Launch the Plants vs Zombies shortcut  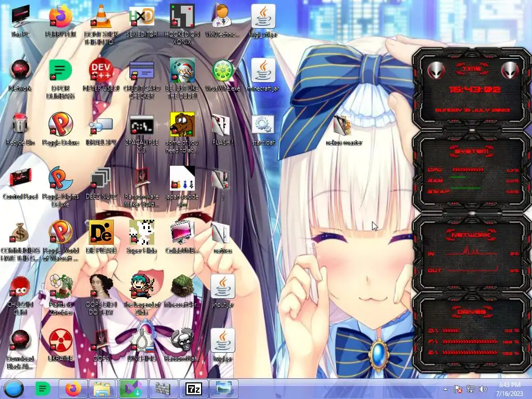[60, 295]
